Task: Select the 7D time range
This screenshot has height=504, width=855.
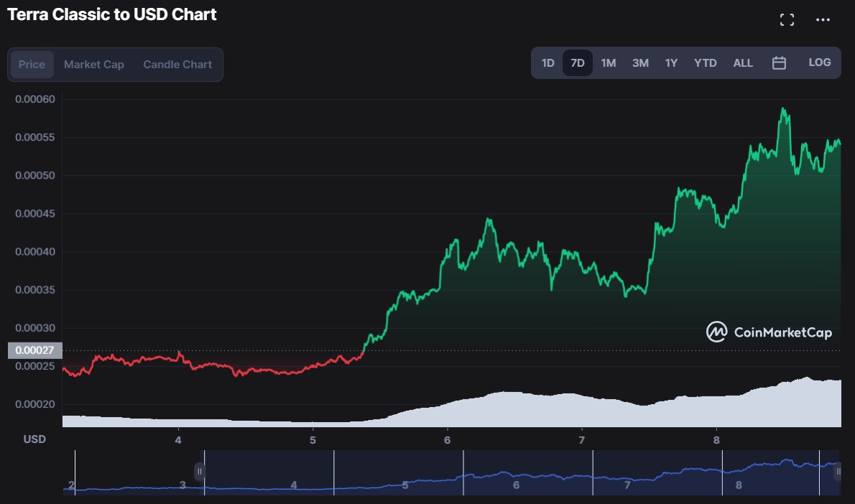Action: [x=577, y=63]
